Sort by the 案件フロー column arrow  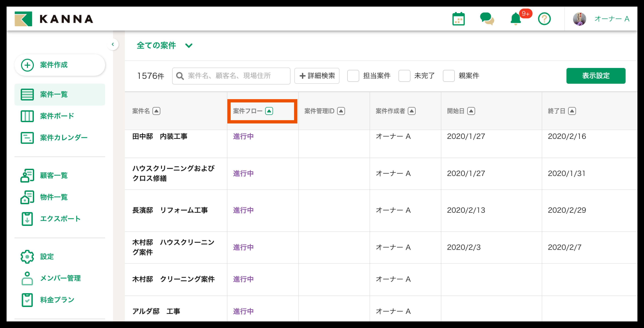(x=269, y=111)
